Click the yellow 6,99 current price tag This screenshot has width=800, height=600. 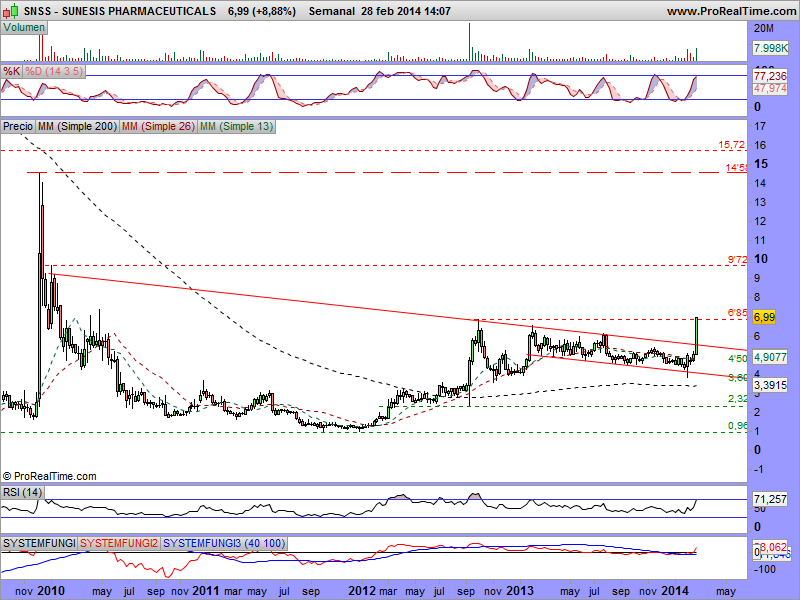764,317
